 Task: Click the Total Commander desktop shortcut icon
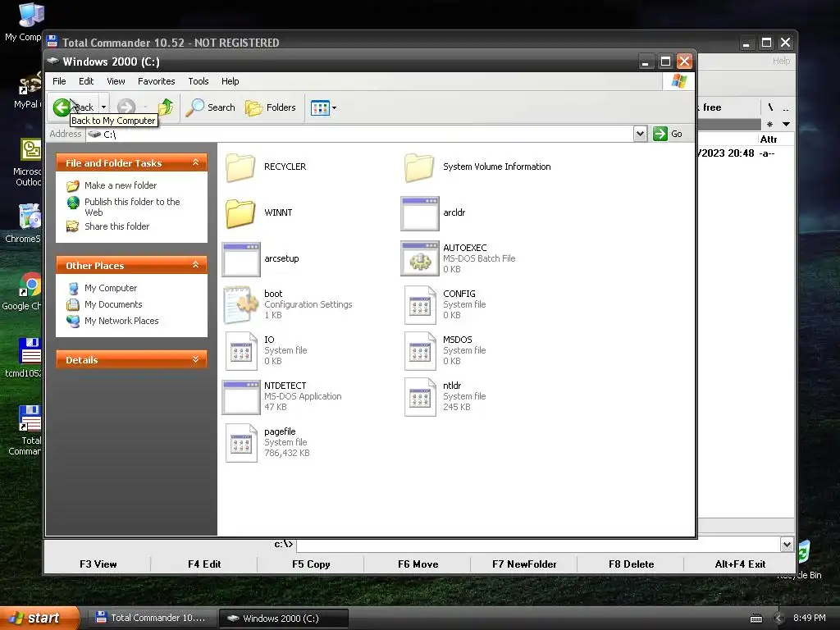tap(30, 418)
